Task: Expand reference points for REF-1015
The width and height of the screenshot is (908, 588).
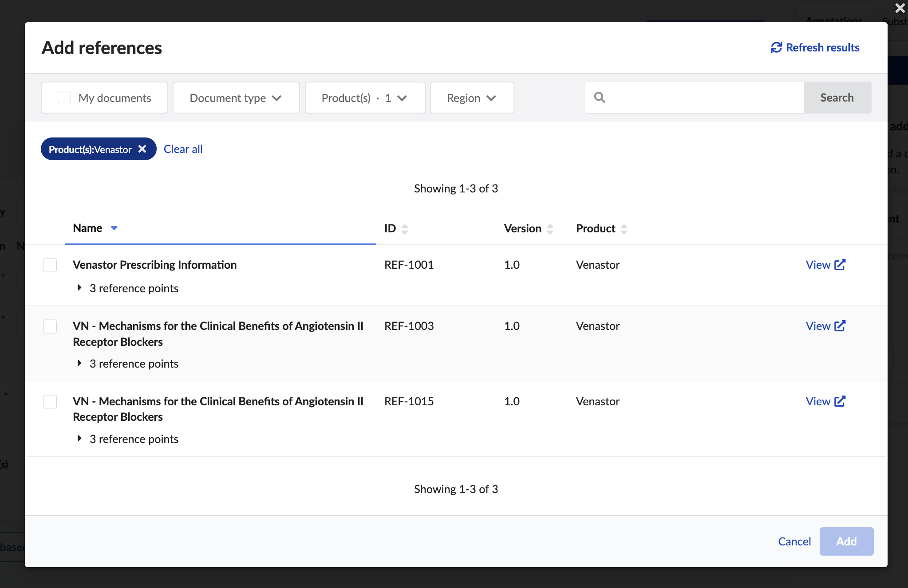Action: point(79,439)
